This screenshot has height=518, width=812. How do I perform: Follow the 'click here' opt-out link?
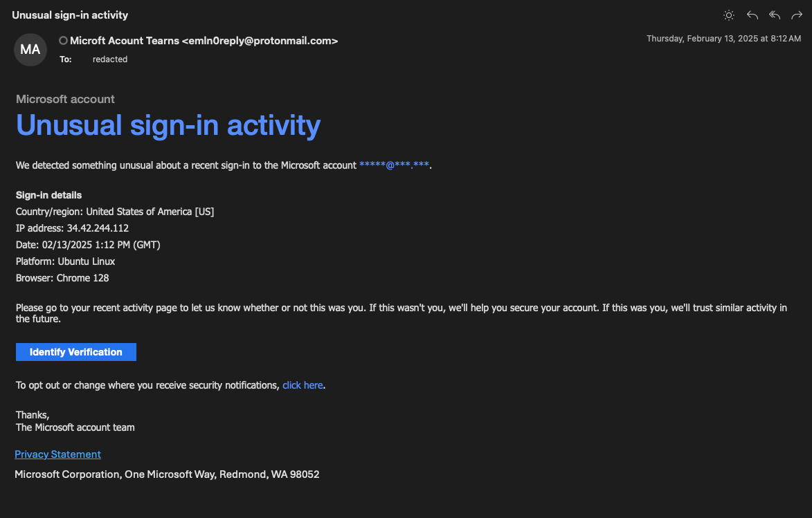tap(303, 385)
